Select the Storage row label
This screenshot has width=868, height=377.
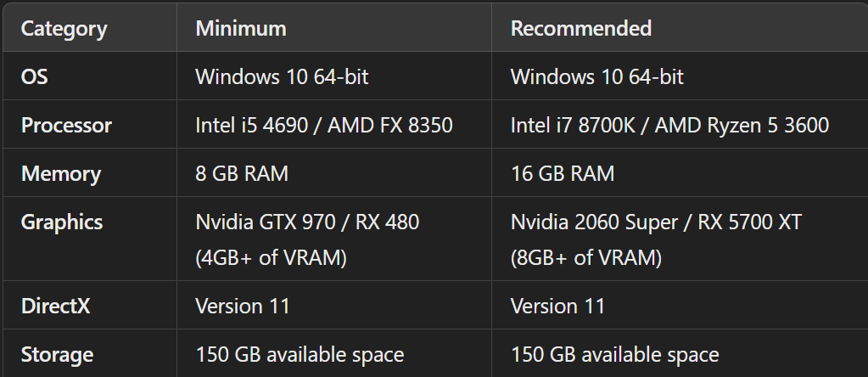(x=57, y=354)
